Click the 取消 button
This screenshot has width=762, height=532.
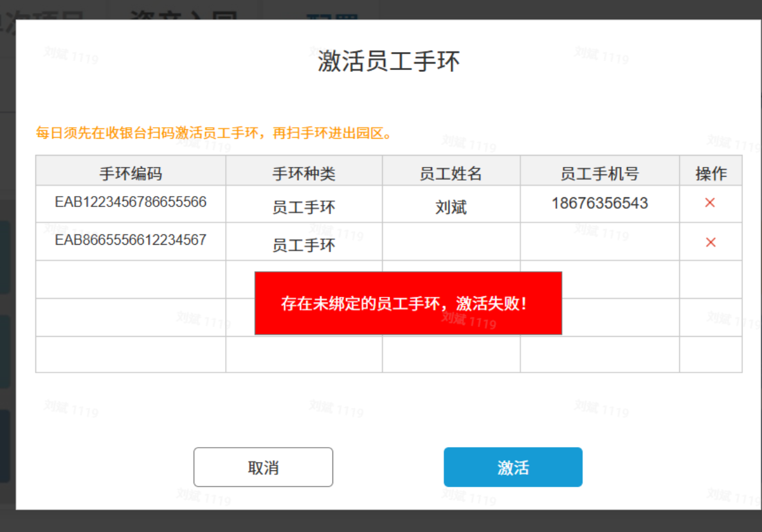(x=263, y=467)
